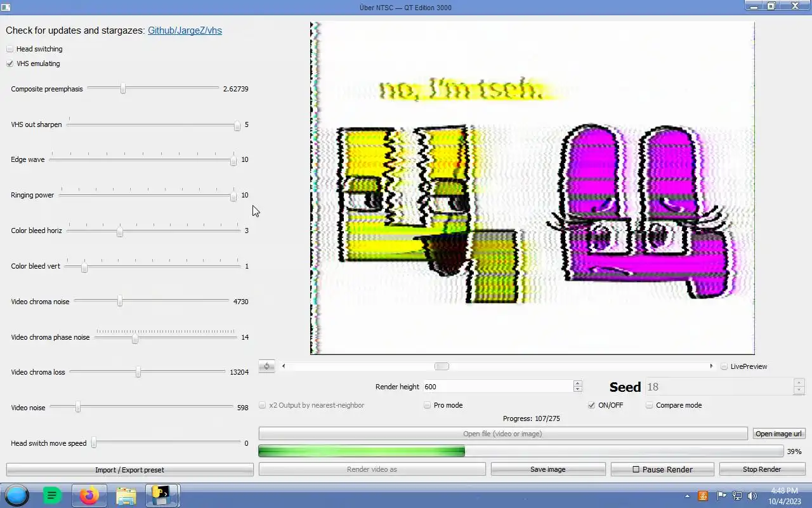
Task: Enable Head switching checkbox
Action: [x=10, y=49]
